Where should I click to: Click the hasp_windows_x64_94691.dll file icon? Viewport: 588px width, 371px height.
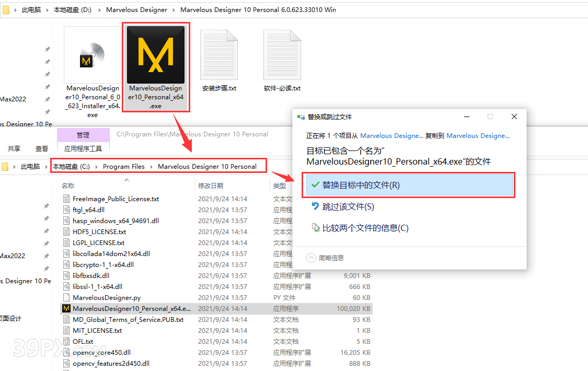[66, 221]
